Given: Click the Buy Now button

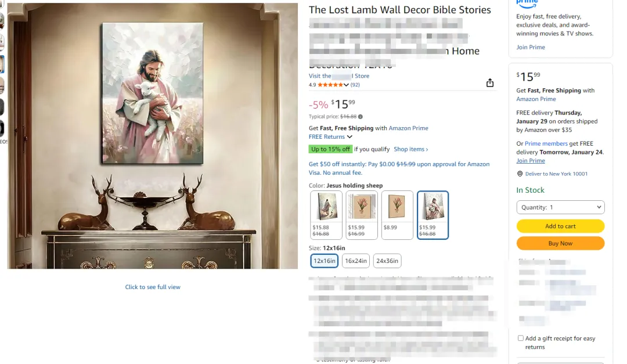Looking at the screenshot, I should [x=560, y=243].
